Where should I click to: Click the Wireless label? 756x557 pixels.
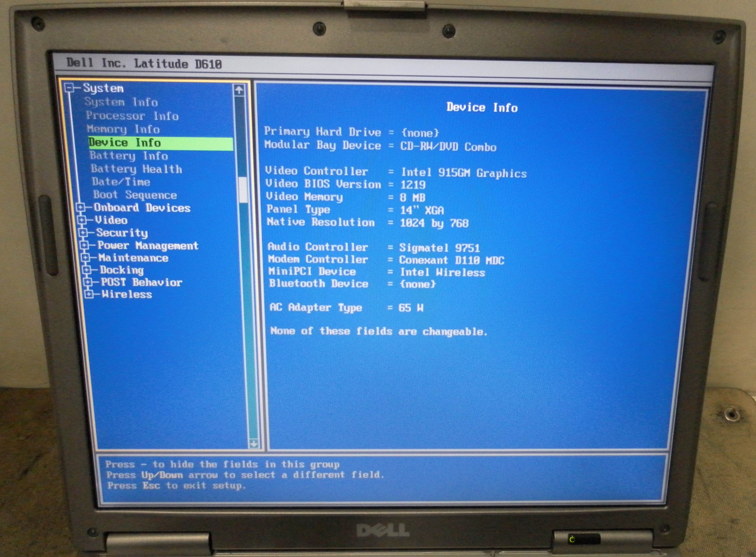pyautogui.click(x=127, y=294)
